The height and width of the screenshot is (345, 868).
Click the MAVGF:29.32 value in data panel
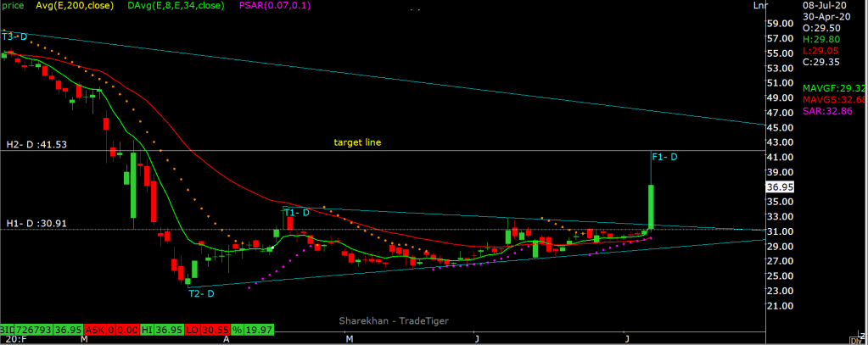pos(833,87)
